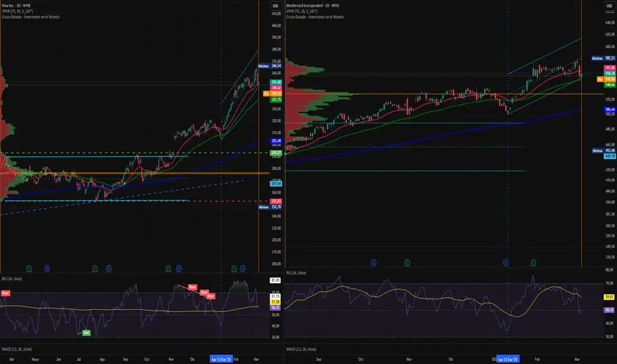Open late-October earnings marker on Visa chart
The image size is (617, 364).
point(168,269)
